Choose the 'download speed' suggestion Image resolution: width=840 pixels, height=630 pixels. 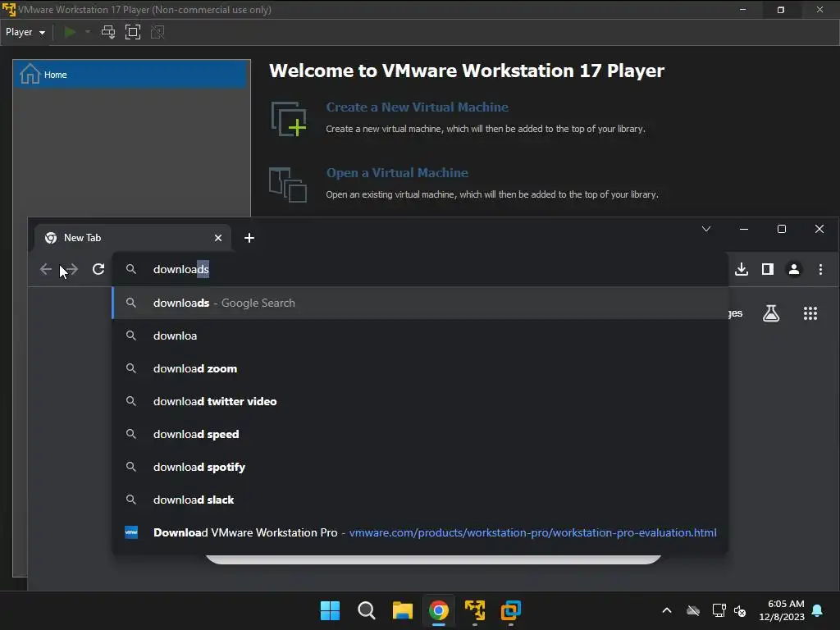tap(419, 435)
